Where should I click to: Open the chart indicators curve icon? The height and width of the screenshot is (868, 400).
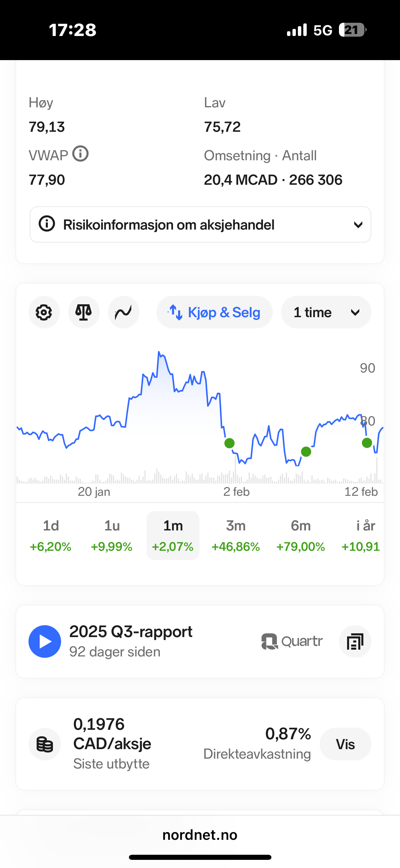click(123, 312)
